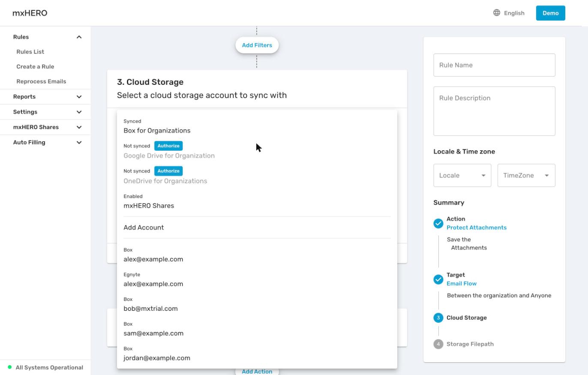The image size is (588, 375).
Task: Authorize OneDrive for Organizations
Action: pos(168,171)
